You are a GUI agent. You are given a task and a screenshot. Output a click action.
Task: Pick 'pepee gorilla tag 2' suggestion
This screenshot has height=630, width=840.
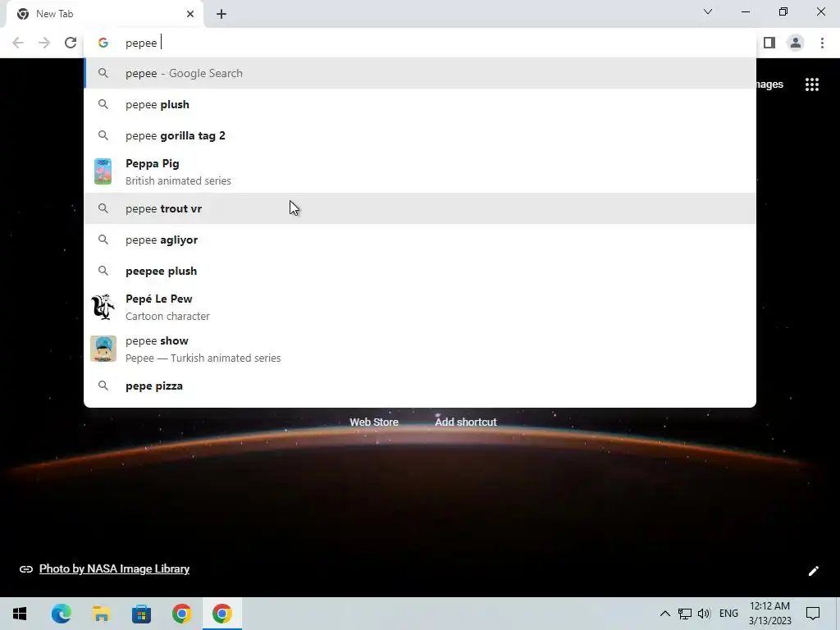420,135
